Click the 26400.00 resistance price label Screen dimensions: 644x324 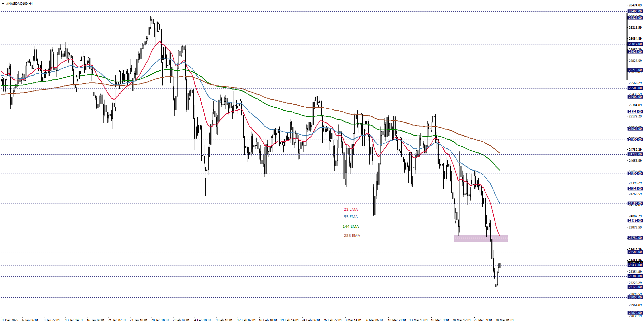pyautogui.click(x=635, y=11)
